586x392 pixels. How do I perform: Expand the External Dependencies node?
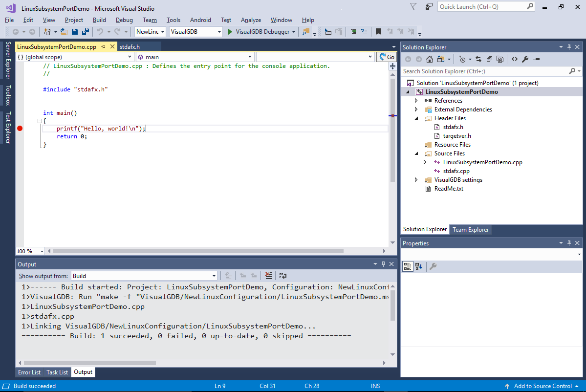point(416,109)
